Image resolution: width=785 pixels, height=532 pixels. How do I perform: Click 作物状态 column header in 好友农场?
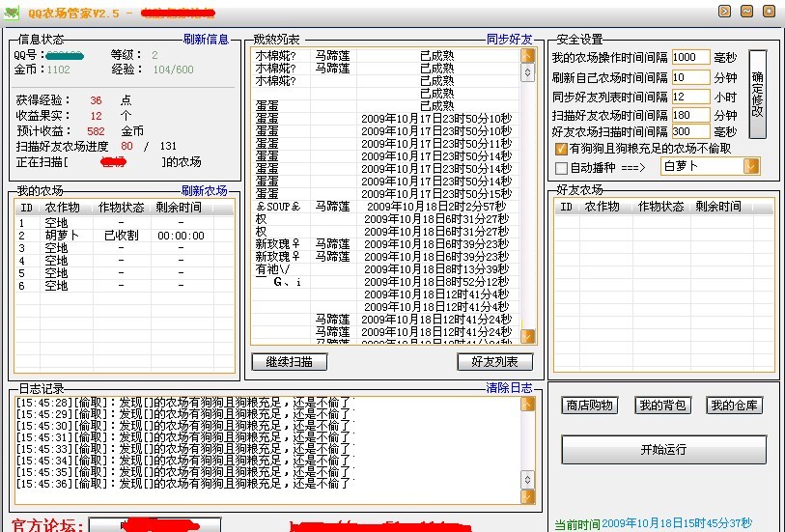pyautogui.click(x=660, y=207)
